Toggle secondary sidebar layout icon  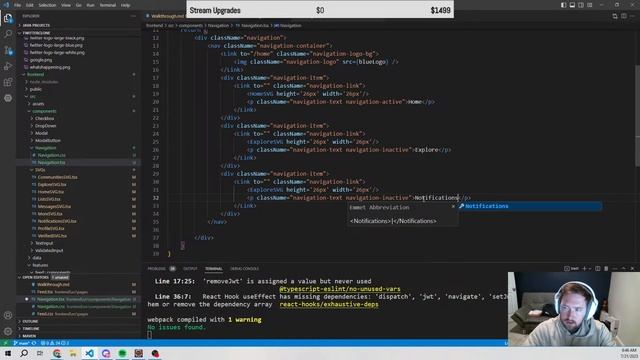581,5
